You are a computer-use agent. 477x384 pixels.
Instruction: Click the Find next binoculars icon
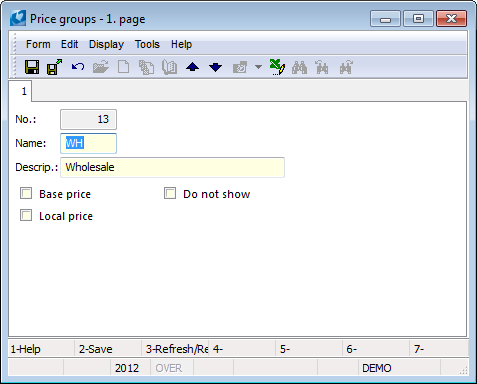point(346,67)
